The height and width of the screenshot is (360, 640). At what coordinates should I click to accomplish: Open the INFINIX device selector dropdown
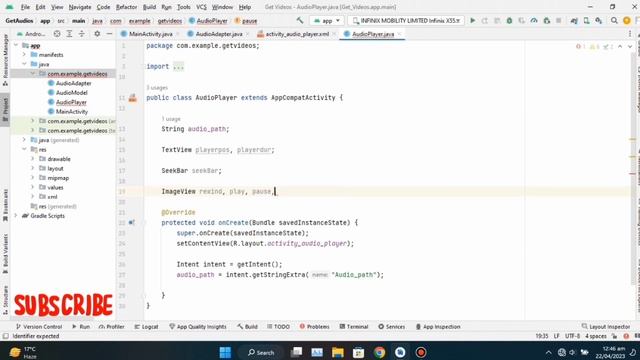point(406,20)
